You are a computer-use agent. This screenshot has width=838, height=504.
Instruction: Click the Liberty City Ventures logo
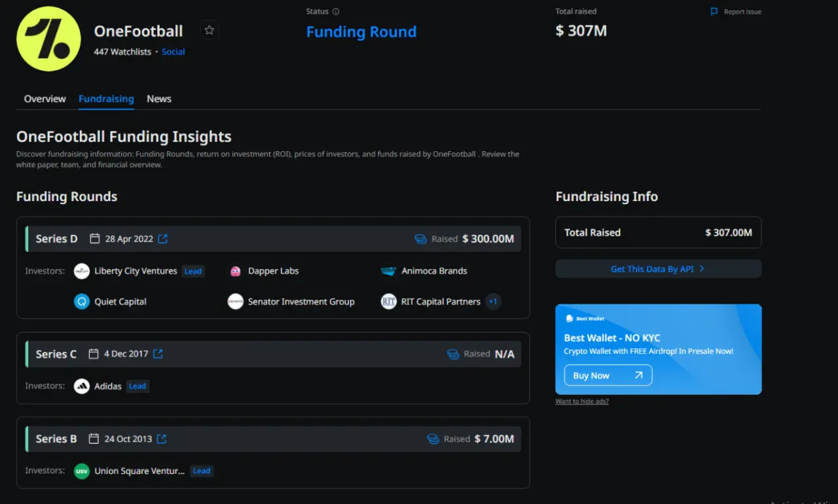[x=82, y=271]
